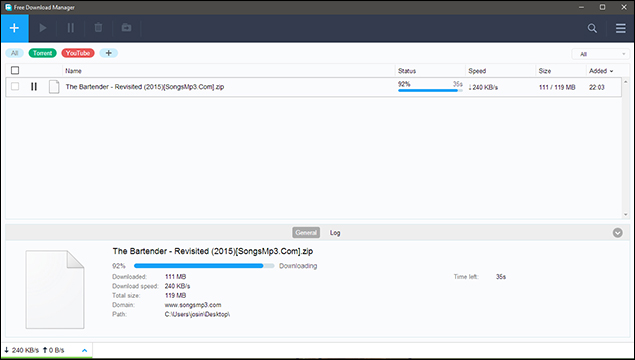The image size is (635, 360).
Task: Start downloads with toolbar play icon
Action: [43, 28]
